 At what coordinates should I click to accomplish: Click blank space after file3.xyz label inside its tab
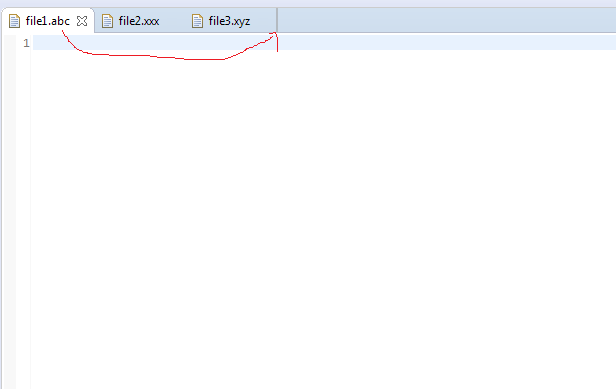pos(262,21)
